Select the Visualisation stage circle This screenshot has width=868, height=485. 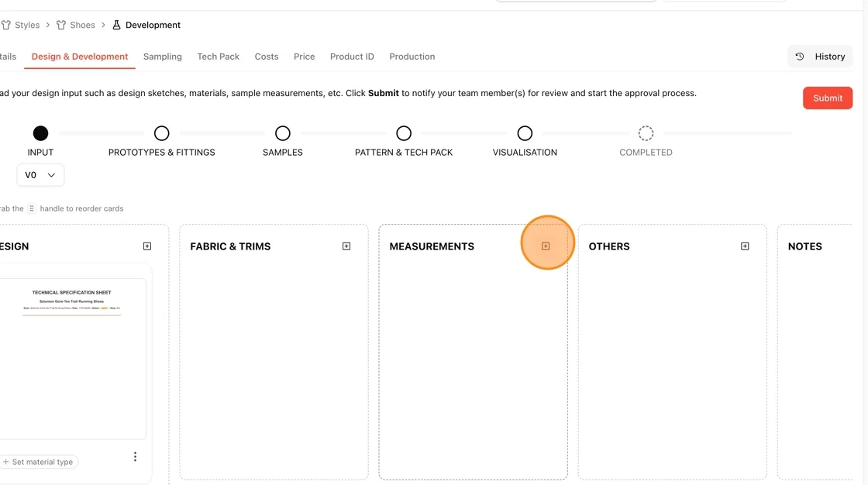point(525,133)
